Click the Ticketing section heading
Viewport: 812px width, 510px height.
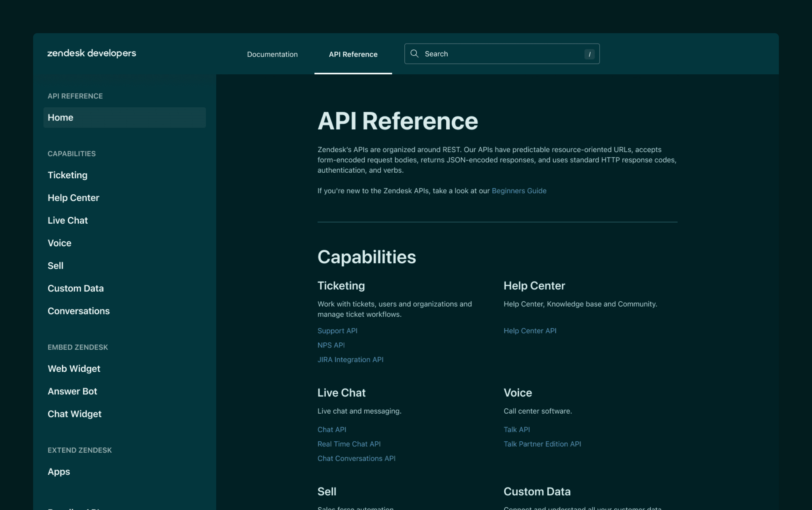341,286
